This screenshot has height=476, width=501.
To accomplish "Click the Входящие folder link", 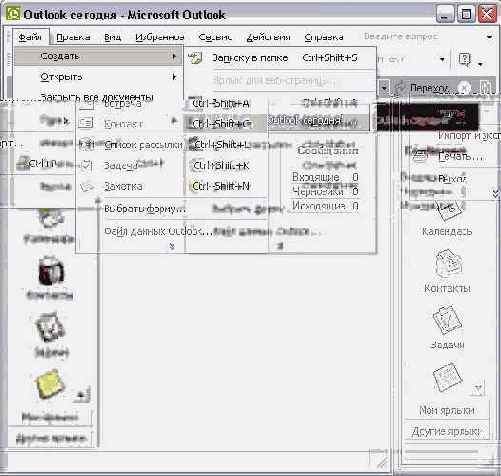I will [315, 177].
